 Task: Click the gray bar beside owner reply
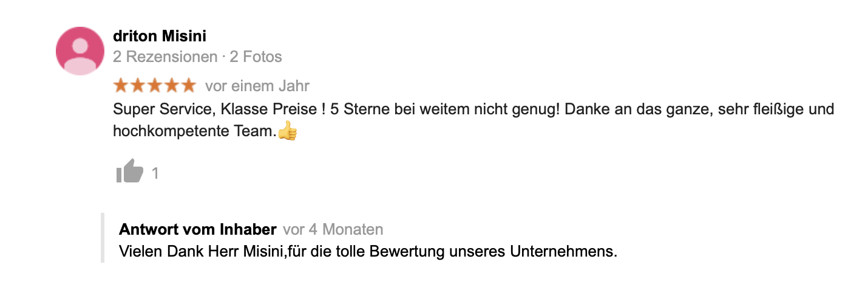103,238
